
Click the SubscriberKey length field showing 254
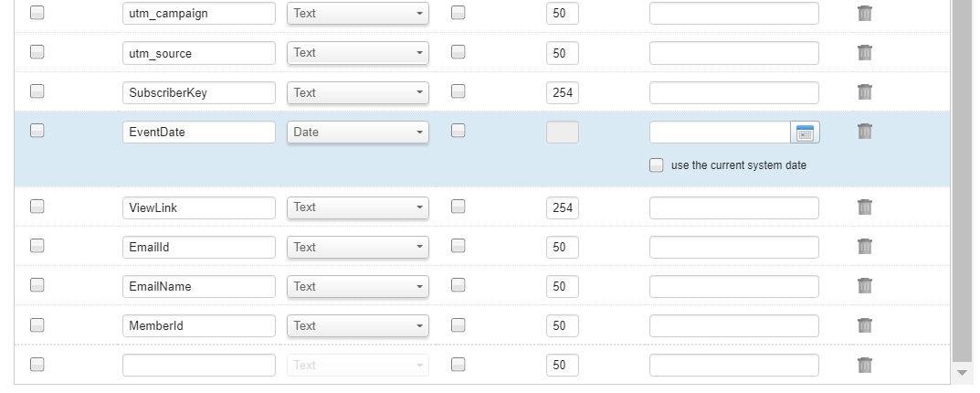pyautogui.click(x=562, y=92)
